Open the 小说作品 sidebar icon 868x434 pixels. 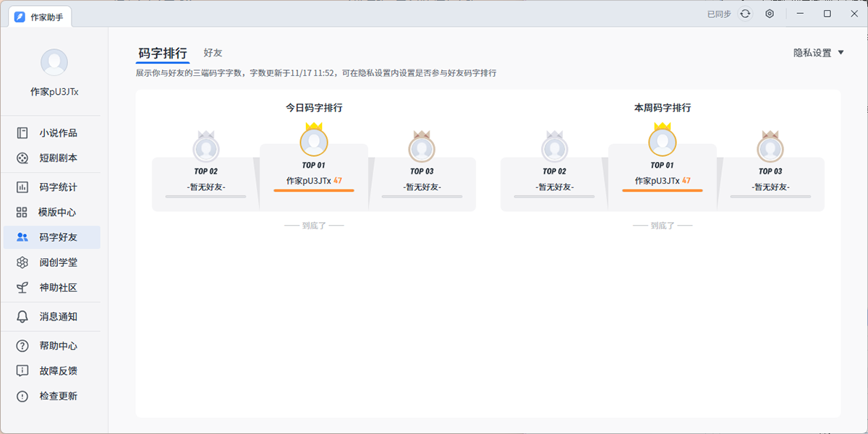pos(22,133)
